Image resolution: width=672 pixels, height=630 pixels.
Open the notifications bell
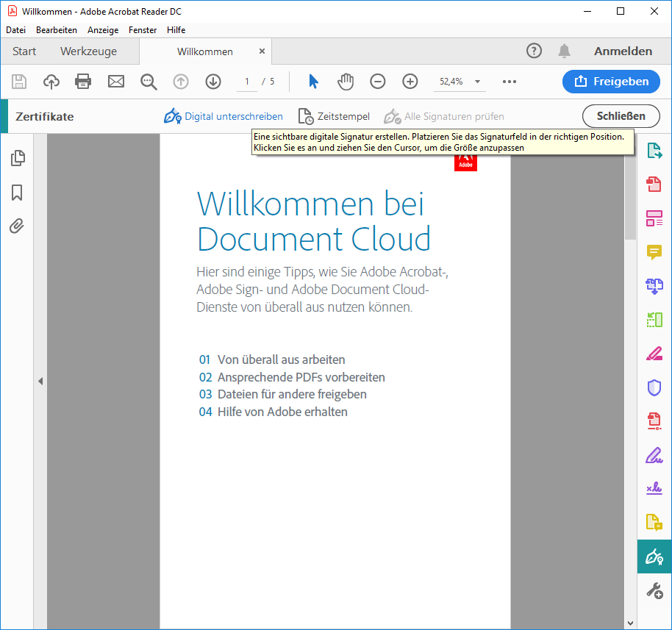click(x=565, y=51)
